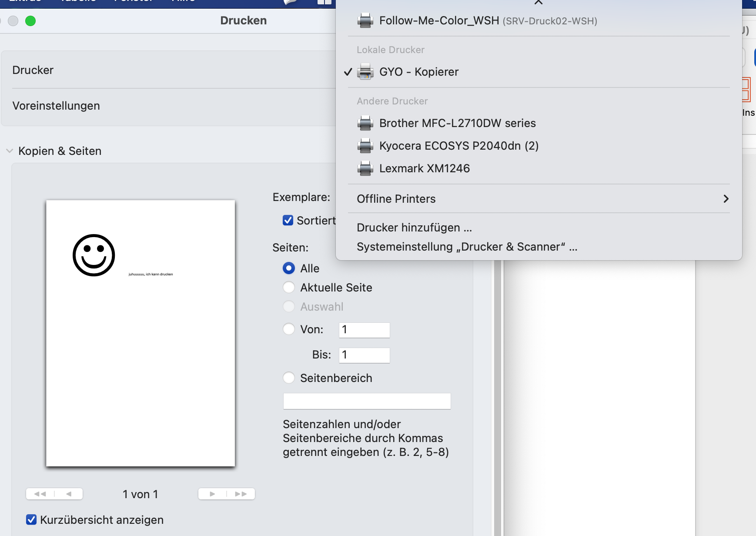Go to previous preview page arrow
Viewport: 756px width, 536px height.
click(x=69, y=494)
